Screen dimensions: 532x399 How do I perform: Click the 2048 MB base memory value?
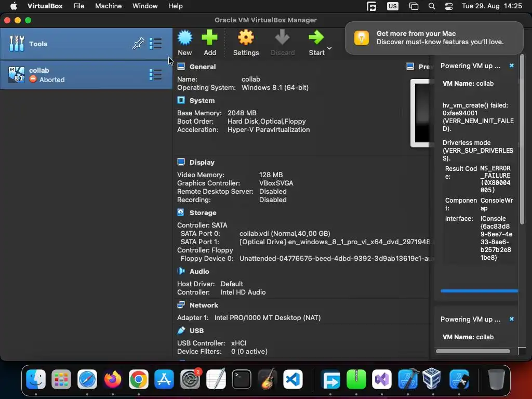tap(242, 113)
